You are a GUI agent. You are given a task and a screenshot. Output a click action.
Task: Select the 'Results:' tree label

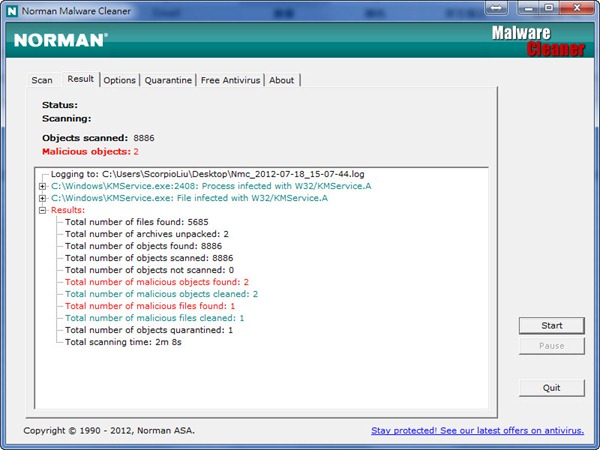click(x=68, y=210)
